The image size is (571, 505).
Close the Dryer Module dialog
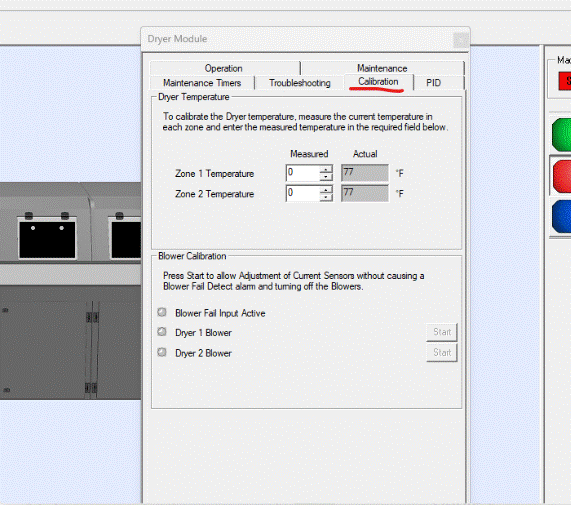[461, 40]
